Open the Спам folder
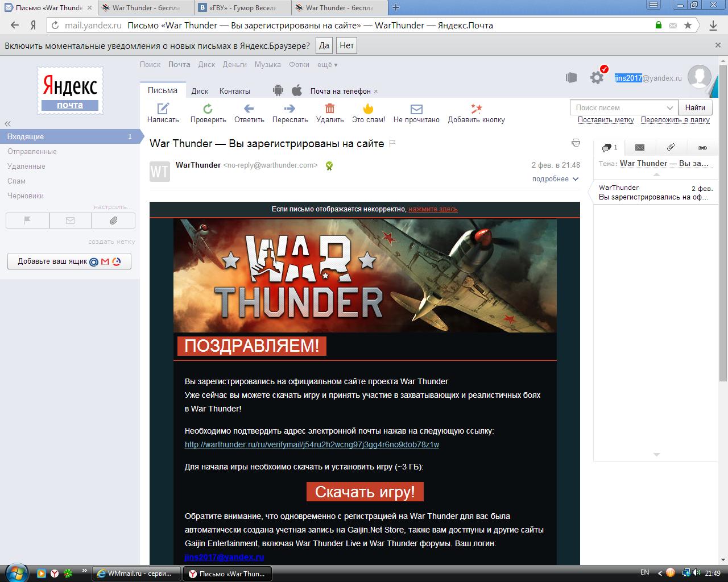Image resolution: width=728 pixels, height=582 pixels. [16, 181]
